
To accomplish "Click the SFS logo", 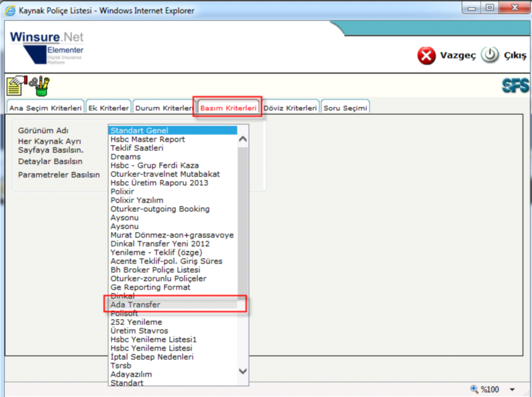I will click(x=514, y=86).
